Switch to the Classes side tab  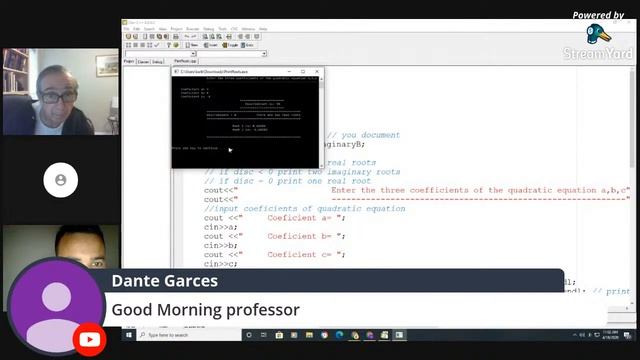143,62
